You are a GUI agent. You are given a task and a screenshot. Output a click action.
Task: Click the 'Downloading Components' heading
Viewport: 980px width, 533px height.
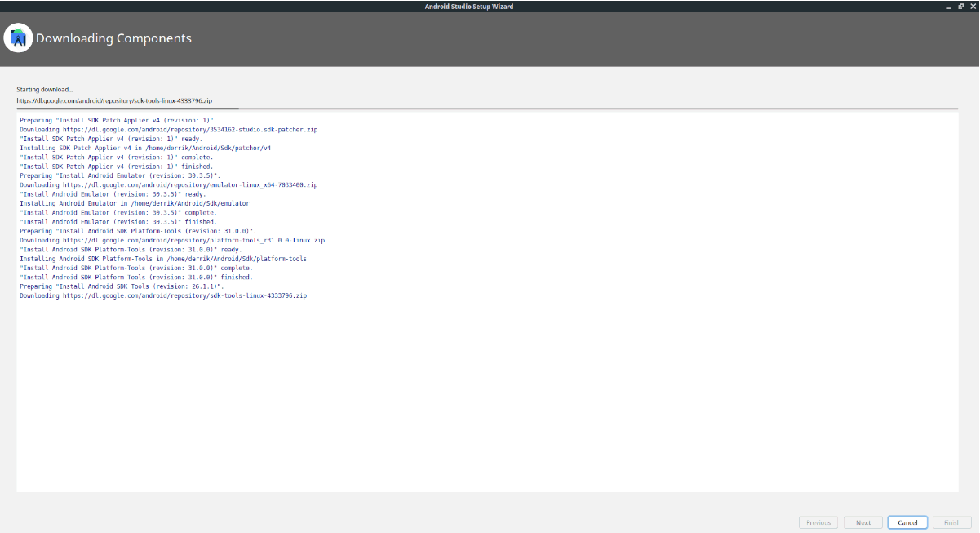click(x=113, y=38)
